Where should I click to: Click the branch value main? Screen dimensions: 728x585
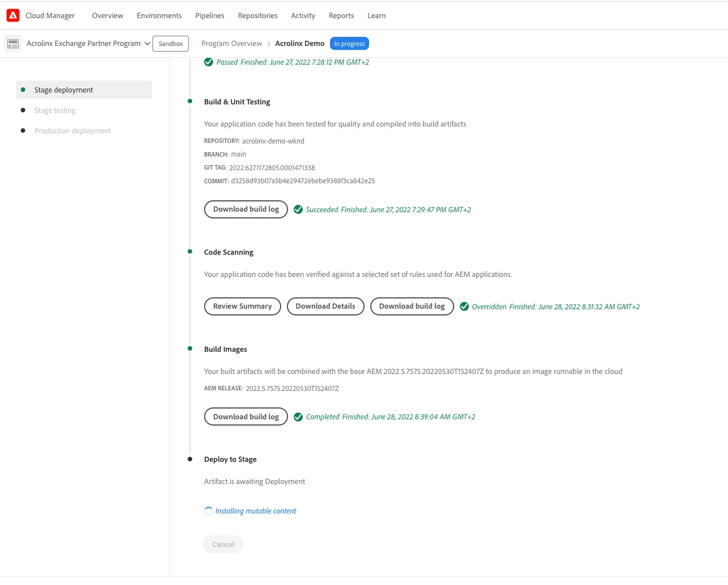(x=239, y=154)
